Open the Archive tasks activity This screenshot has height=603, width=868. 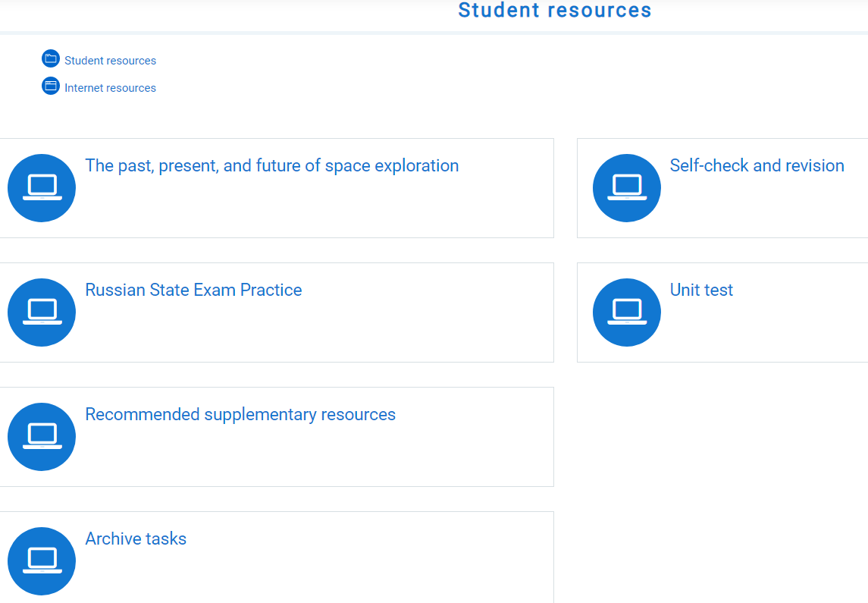pyautogui.click(x=136, y=539)
